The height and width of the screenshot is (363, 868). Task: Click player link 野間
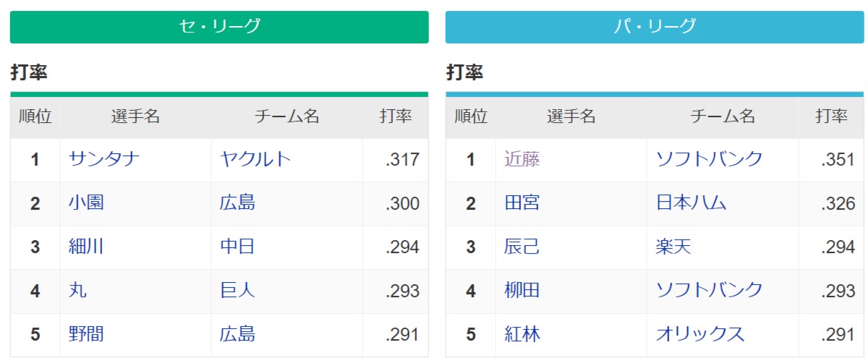coord(86,334)
